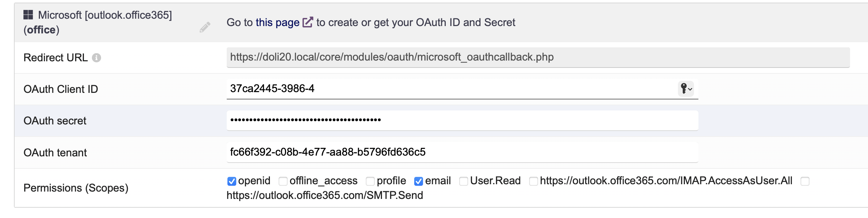Click the read-only Redirect URL field
This screenshot has width=868, height=218.
pyautogui.click(x=538, y=57)
